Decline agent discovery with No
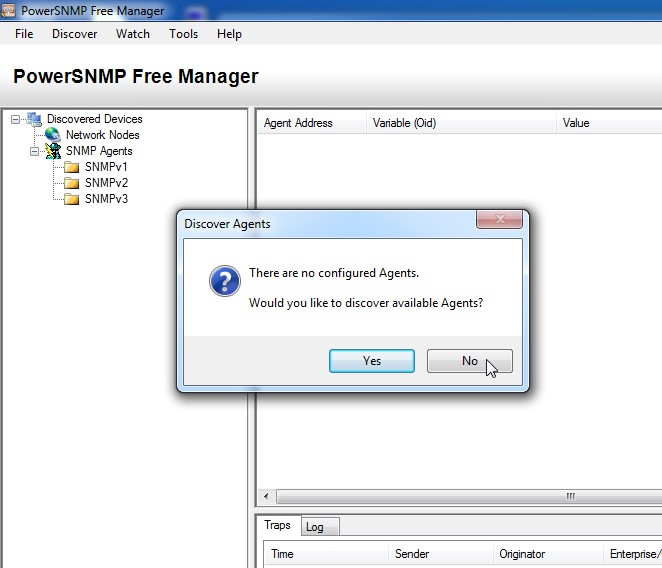Viewport: 662px width, 568px height. point(469,361)
